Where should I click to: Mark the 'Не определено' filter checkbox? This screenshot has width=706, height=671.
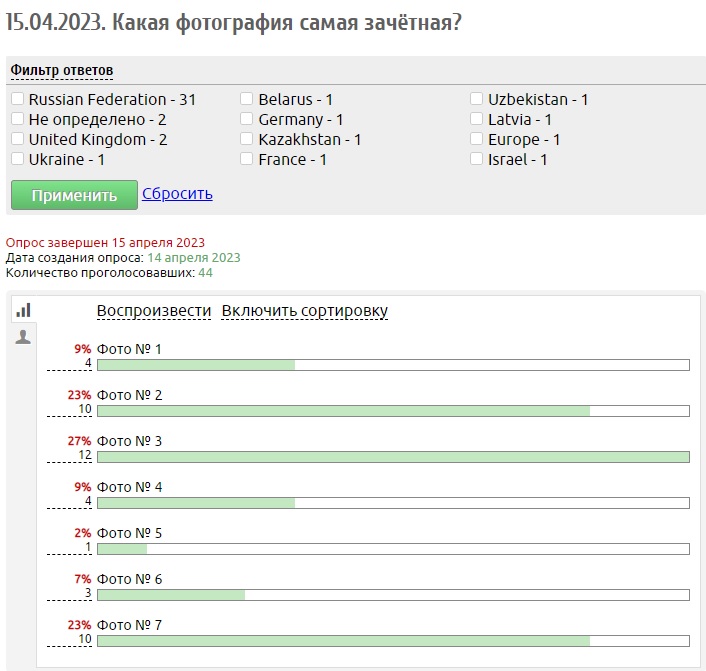(x=18, y=119)
